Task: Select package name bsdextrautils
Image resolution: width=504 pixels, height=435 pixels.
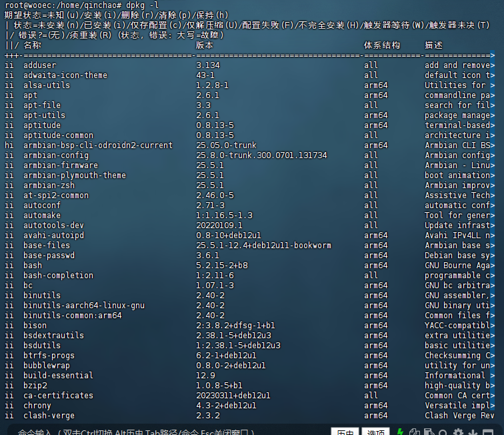Action: 53,336
